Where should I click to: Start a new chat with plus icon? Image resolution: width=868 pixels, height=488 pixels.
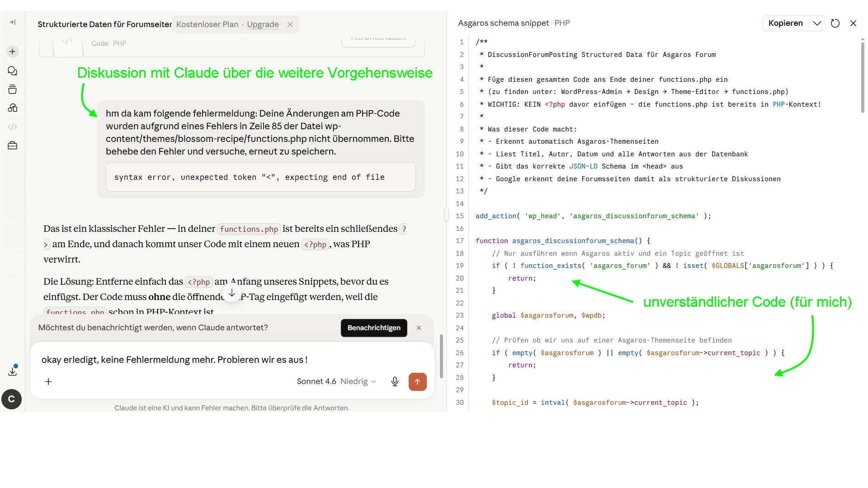click(x=13, y=52)
